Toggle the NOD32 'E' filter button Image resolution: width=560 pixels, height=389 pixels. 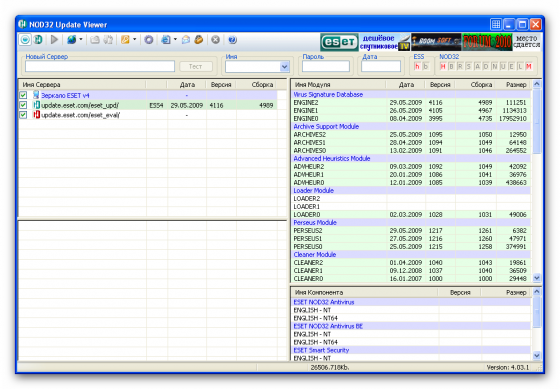click(x=511, y=66)
